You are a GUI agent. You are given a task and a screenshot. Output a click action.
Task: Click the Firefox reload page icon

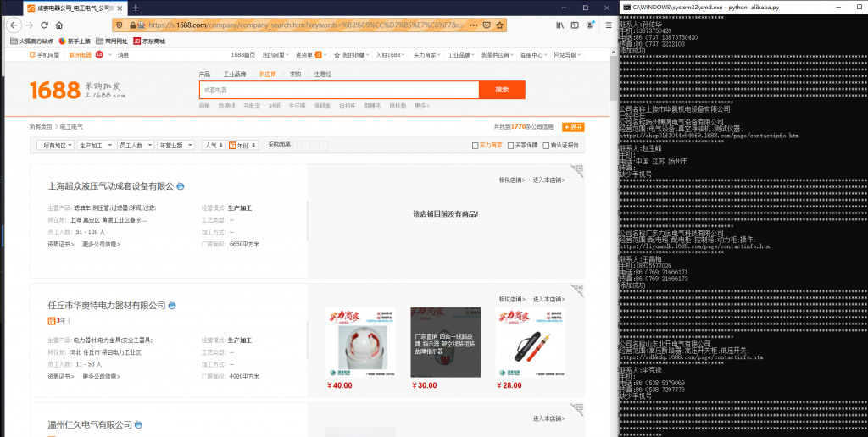(46, 25)
